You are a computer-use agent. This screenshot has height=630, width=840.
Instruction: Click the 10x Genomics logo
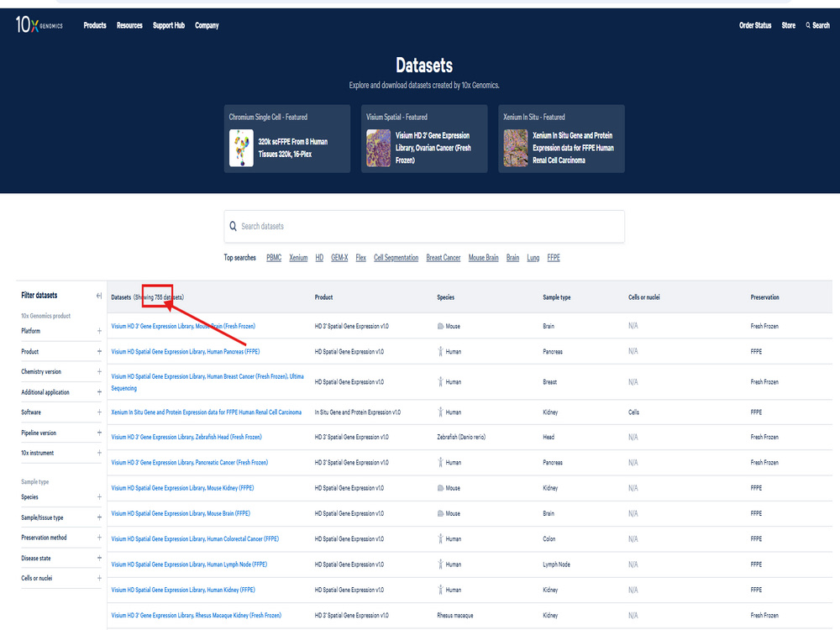tap(39, 24)
